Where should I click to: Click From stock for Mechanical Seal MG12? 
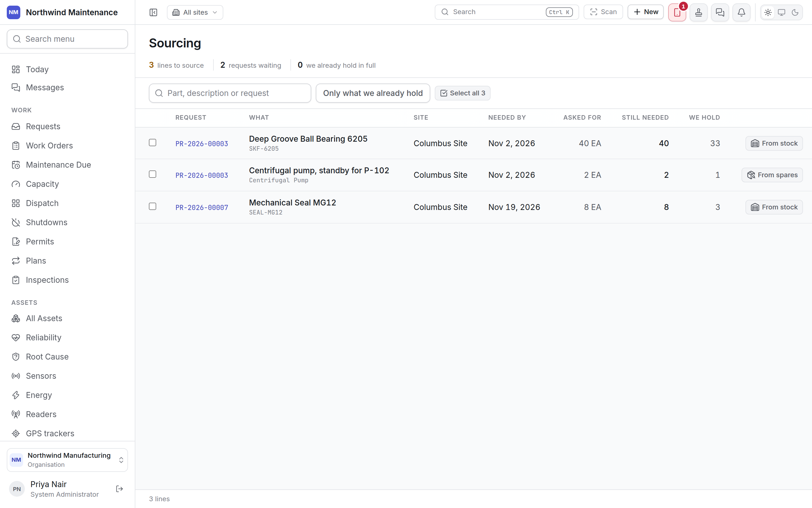(x=774, y=207)
